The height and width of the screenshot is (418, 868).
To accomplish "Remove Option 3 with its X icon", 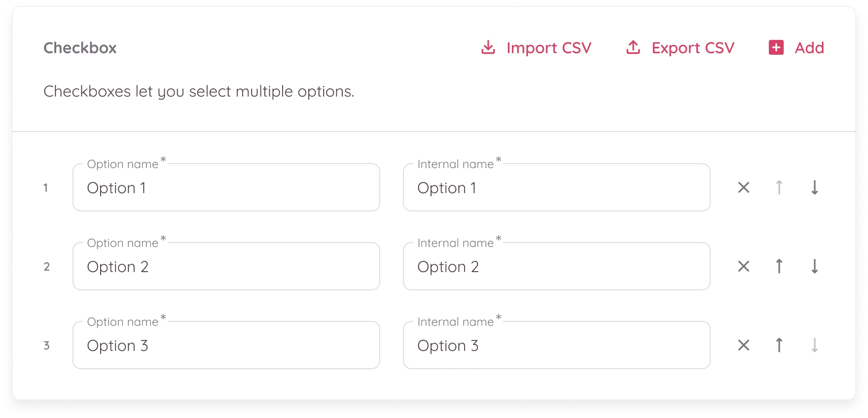I will (744, 345).
